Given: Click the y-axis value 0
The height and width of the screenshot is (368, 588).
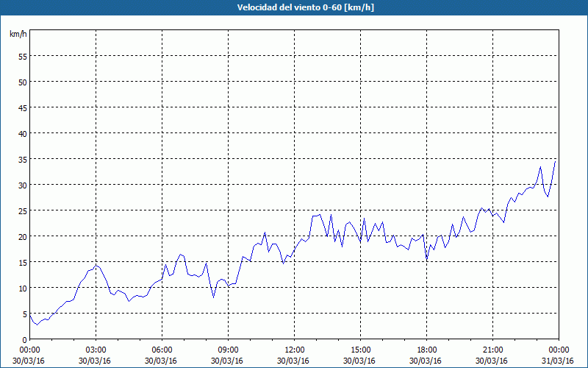Looking at the screenshot, I should tap(25, 340).
